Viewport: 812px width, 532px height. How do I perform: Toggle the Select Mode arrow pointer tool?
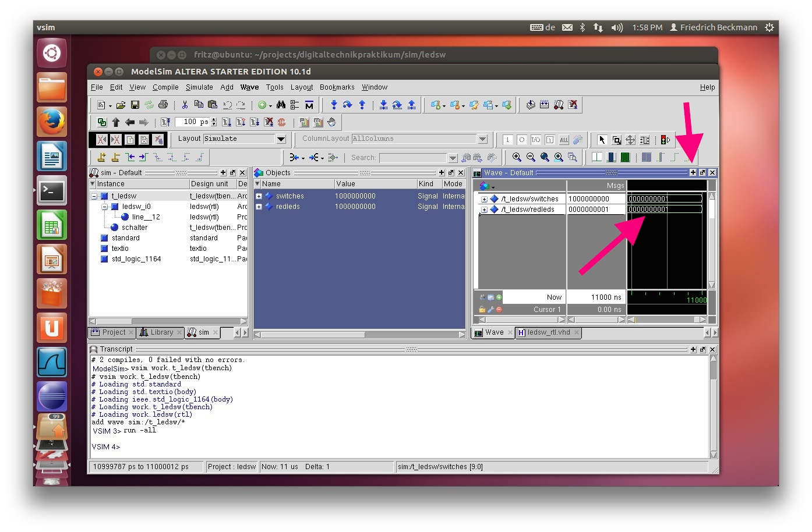602,140
